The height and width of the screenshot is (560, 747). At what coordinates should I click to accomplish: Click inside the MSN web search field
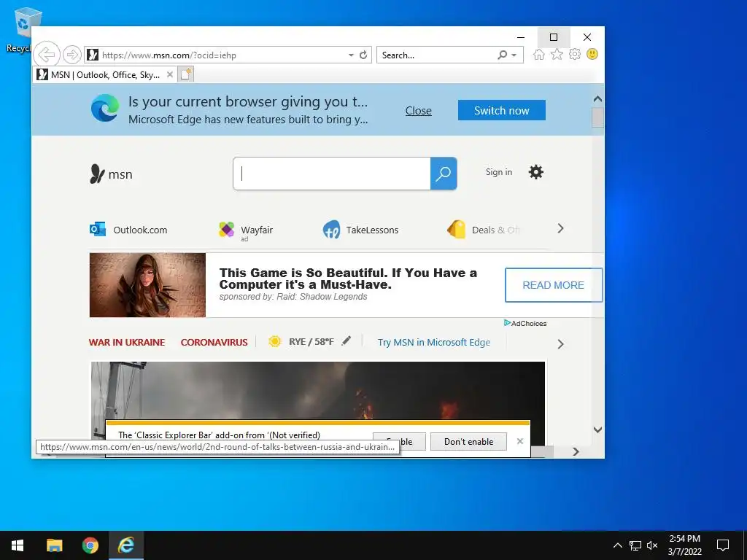point(332,174)
